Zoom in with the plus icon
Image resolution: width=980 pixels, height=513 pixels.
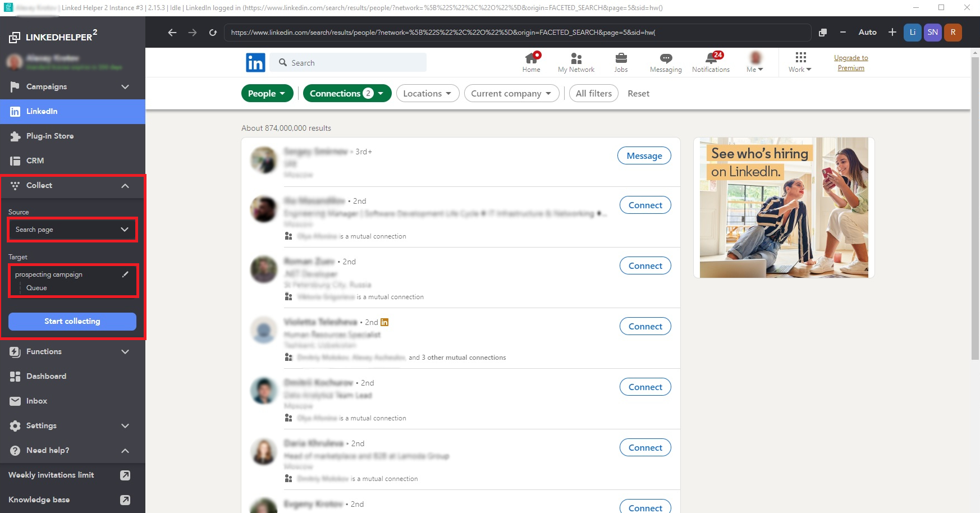tap(892, 33)
